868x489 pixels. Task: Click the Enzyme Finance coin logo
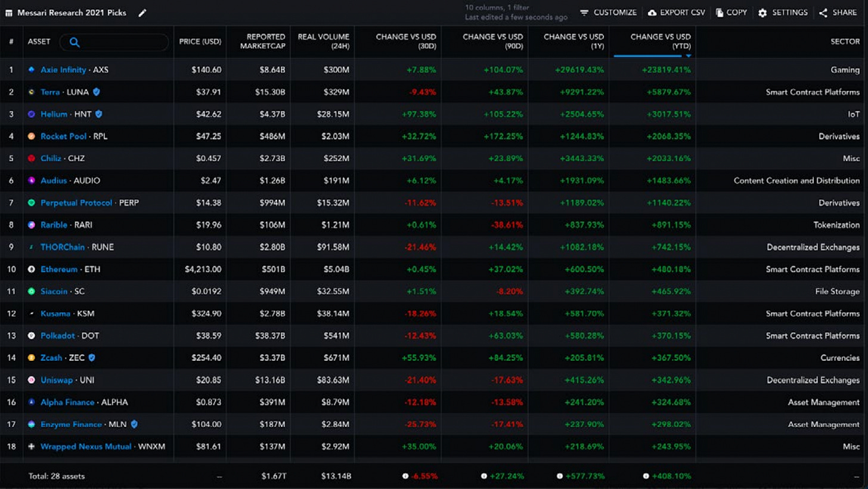tap(32, 424)
